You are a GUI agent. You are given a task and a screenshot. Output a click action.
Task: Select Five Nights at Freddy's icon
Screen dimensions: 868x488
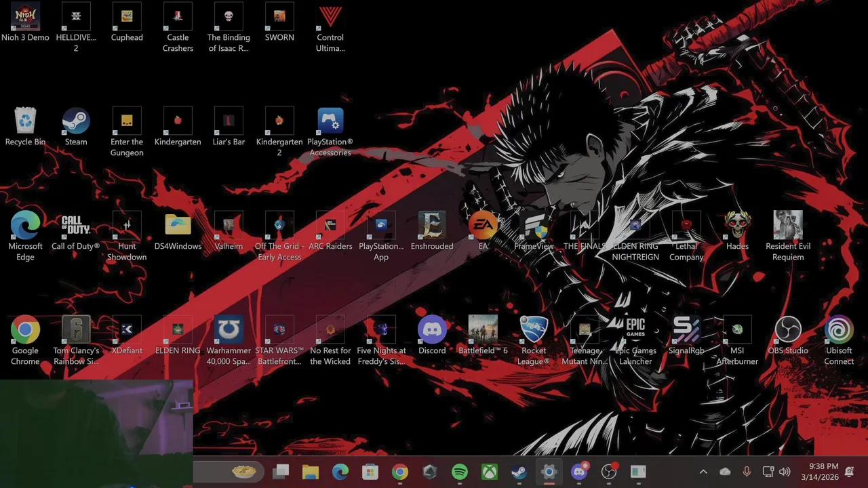[x=381, y=341]
